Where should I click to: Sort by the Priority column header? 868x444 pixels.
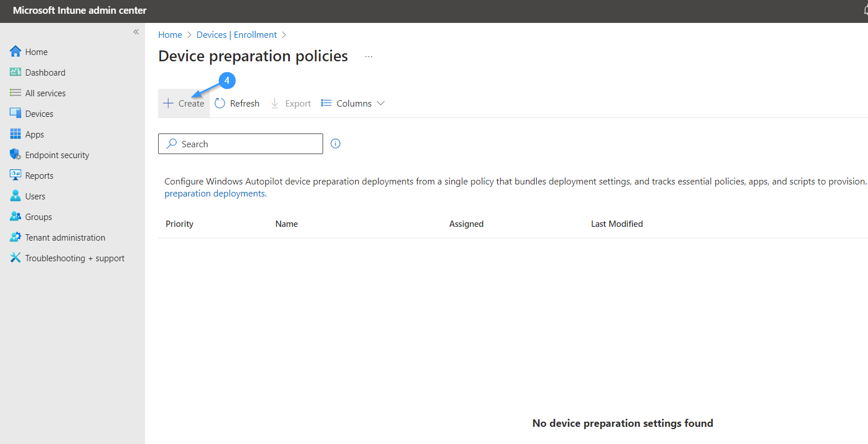(179, 223)
